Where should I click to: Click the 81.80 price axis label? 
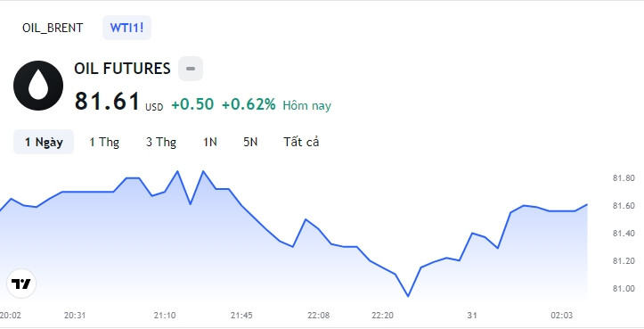click(624, 178)
